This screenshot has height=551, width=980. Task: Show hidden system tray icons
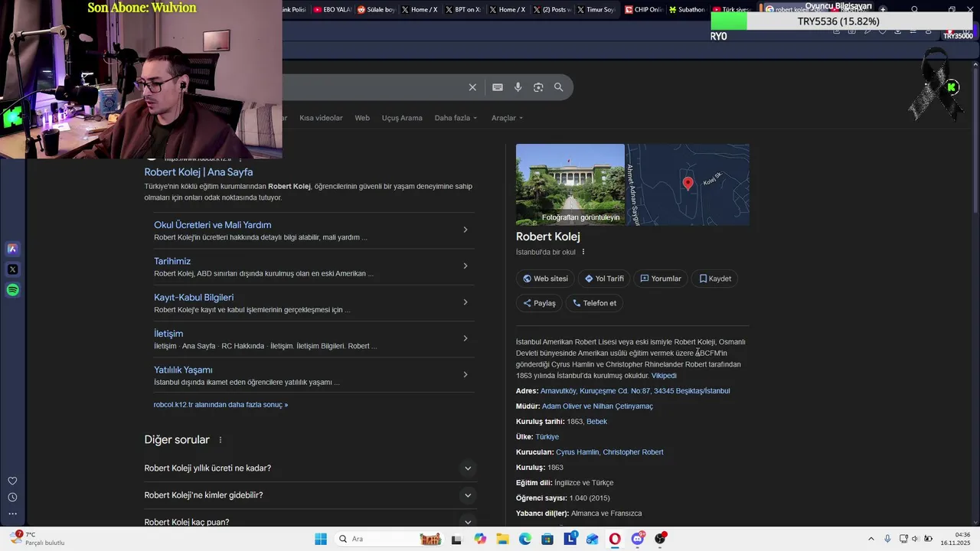[871, 539]
